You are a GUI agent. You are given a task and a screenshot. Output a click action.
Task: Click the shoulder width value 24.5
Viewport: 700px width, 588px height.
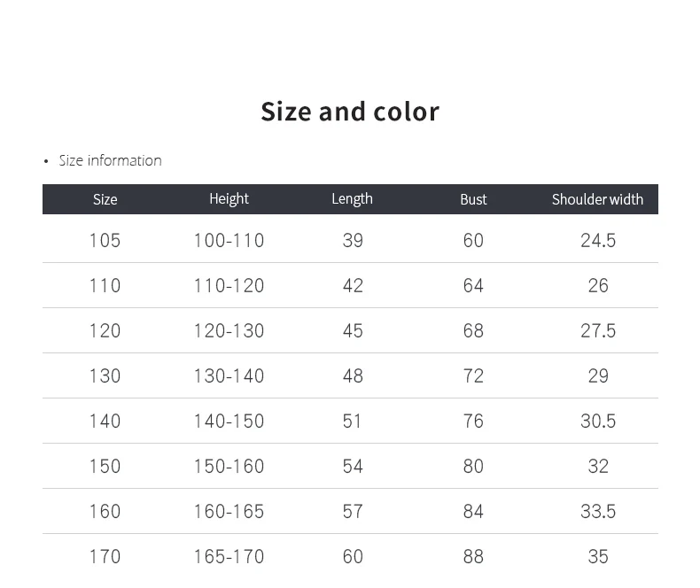[598, 240]
